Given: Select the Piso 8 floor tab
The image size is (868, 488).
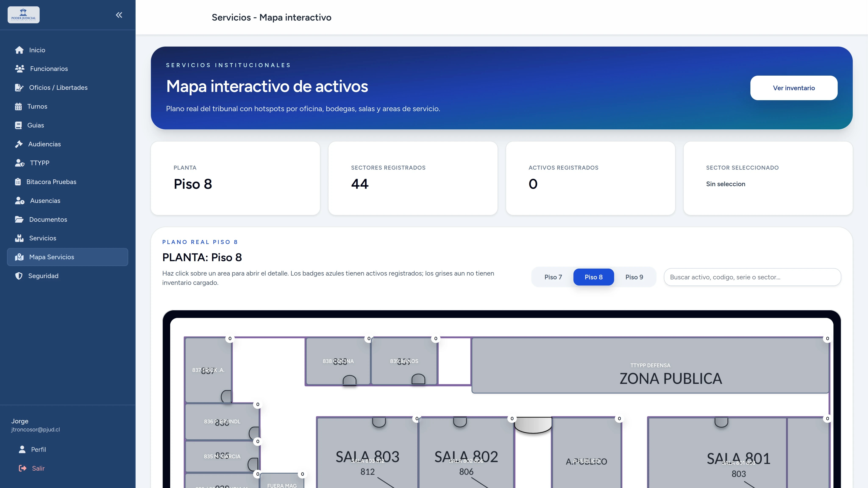Looking at the screenshot, I should (593, 277).
